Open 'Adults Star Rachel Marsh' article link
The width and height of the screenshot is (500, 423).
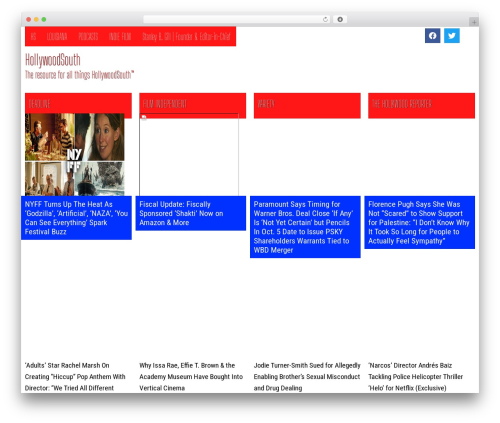coord(75,377)
